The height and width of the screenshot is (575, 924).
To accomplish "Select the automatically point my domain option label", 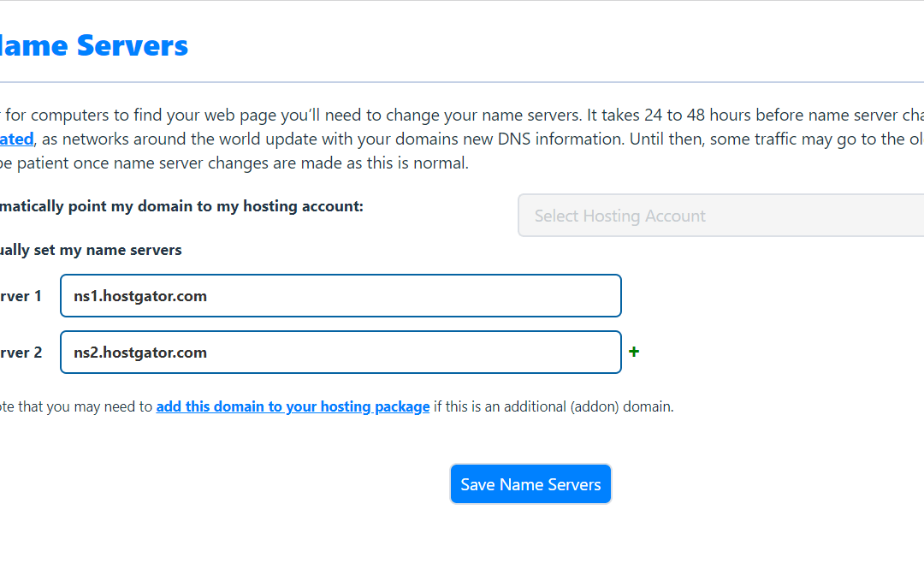I will pyautogui.click(x=181, y=206).
